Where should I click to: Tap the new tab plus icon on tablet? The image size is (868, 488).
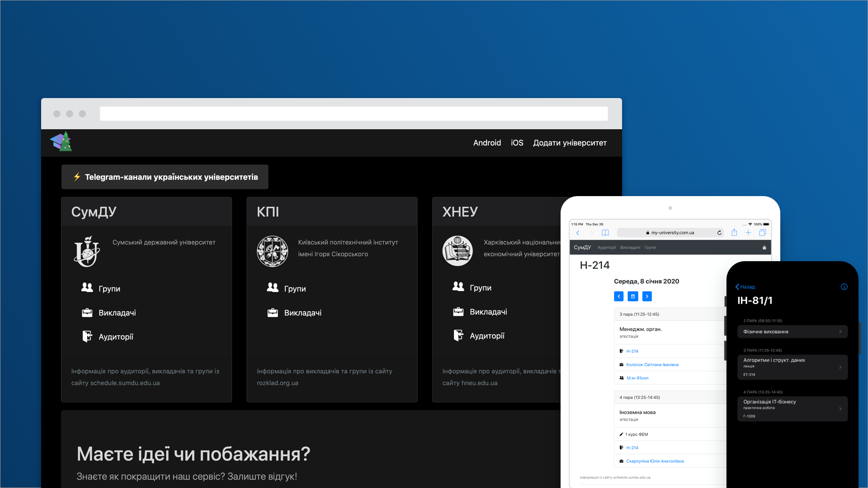[748, 233]
